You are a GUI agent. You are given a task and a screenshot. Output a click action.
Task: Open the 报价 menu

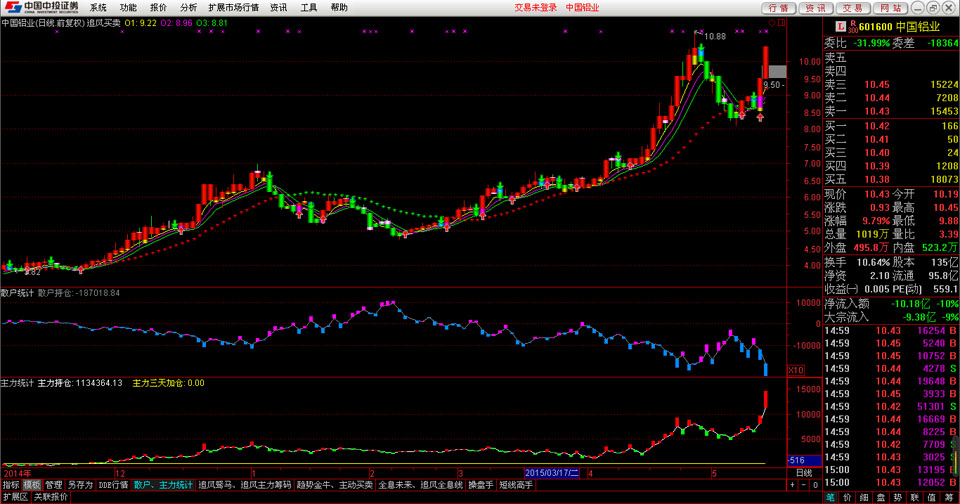coord(158,7)
